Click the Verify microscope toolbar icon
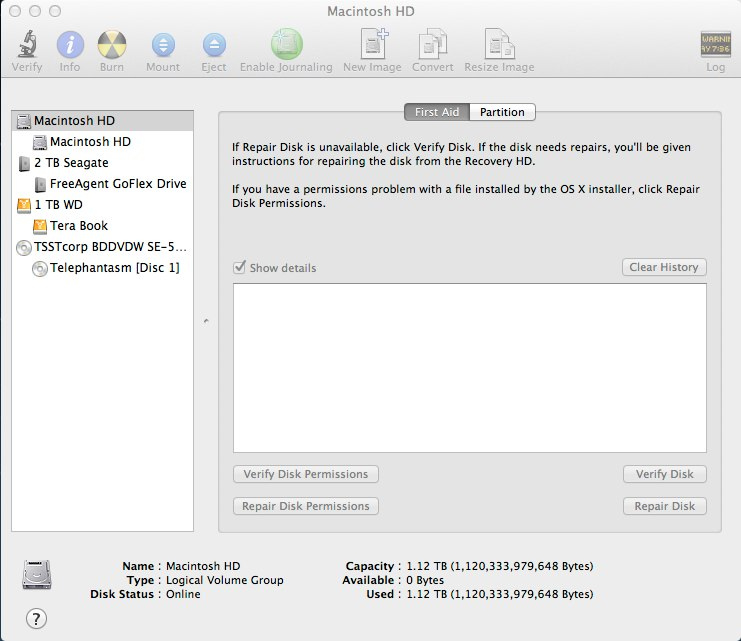 (27, 44)
